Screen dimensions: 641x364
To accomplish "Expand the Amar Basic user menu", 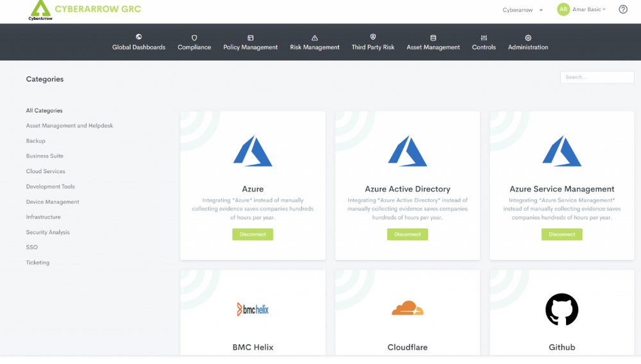I will pos(588,10).
